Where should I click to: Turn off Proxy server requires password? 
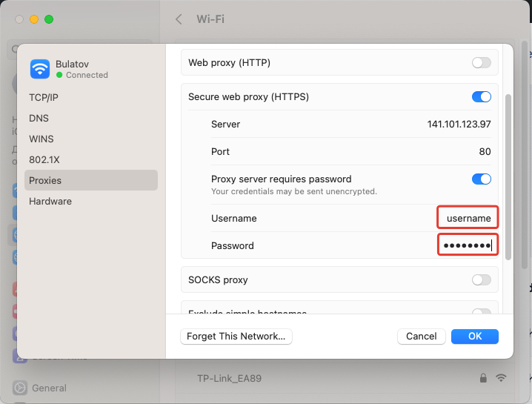tap(481, 179)
